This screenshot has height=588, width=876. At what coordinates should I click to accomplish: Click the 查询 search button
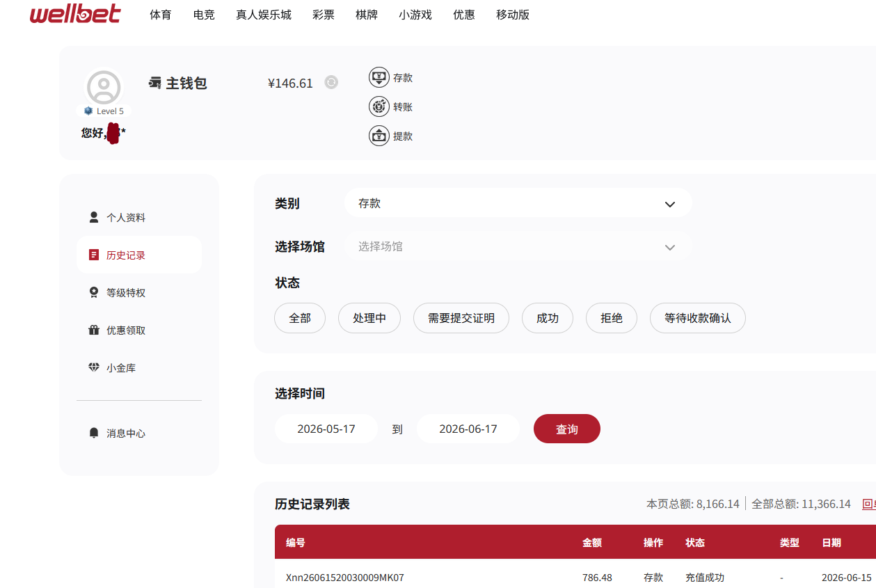[567, 429]
